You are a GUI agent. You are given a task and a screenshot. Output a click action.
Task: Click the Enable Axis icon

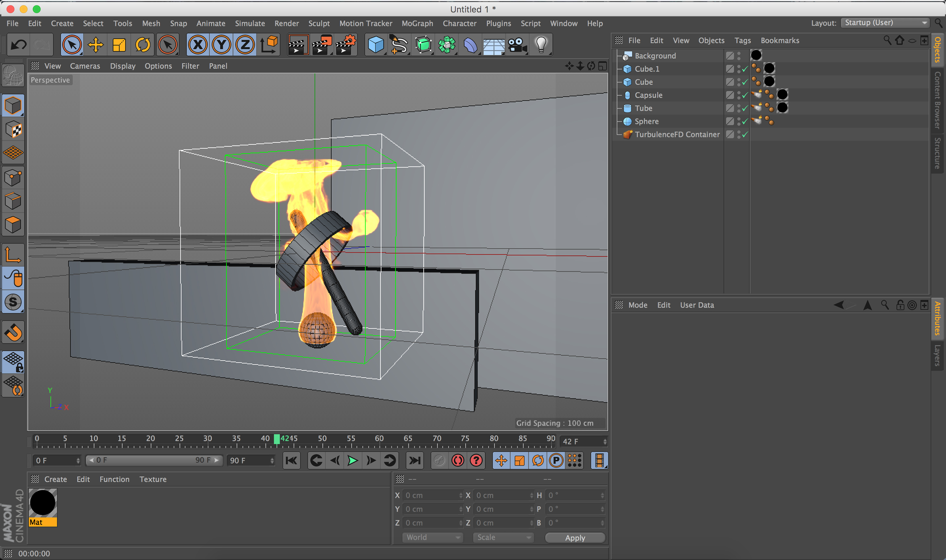point(13,255)
